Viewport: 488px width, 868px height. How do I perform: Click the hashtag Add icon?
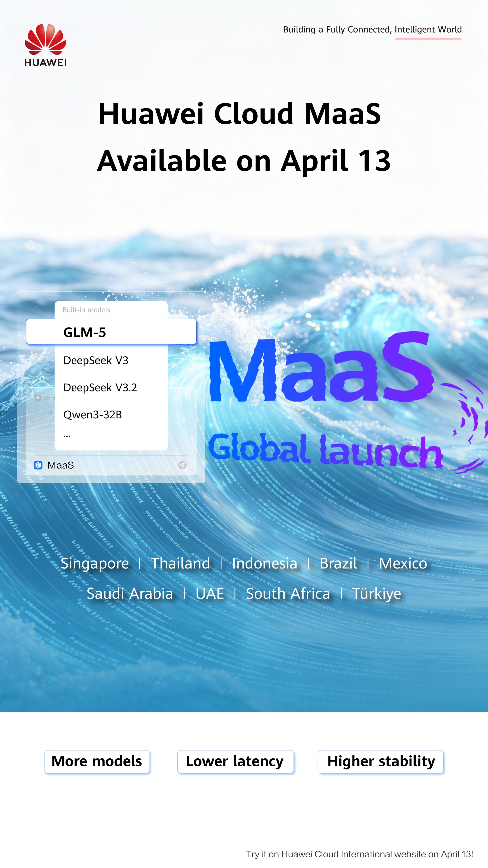pos(38,398)
